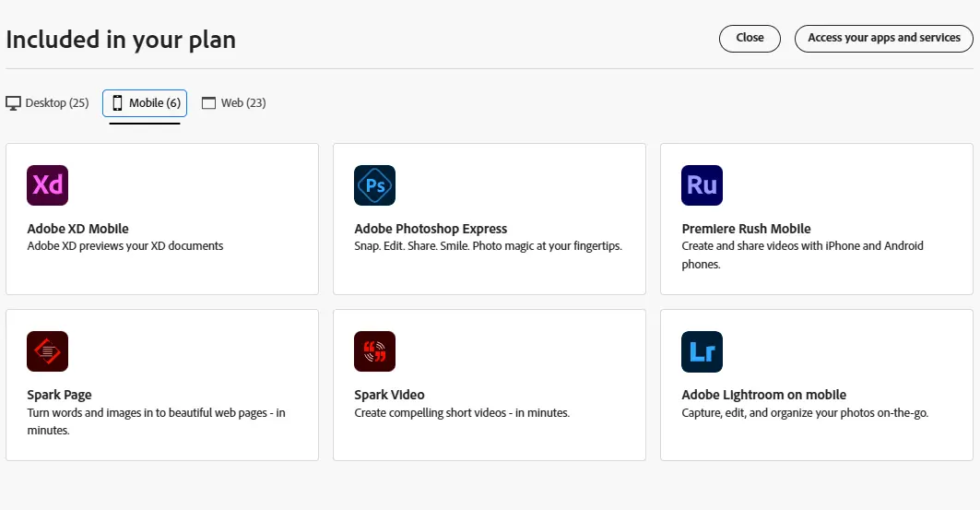Click the Spark Page app icon
980x510 pixels.
[x=48, y=351]
